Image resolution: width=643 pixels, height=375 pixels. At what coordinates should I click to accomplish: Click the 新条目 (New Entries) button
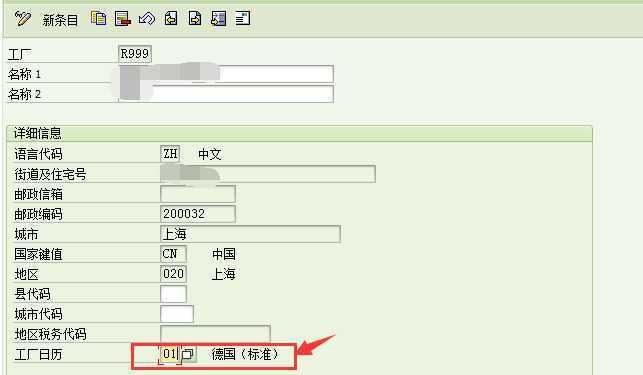coord(60,20)
